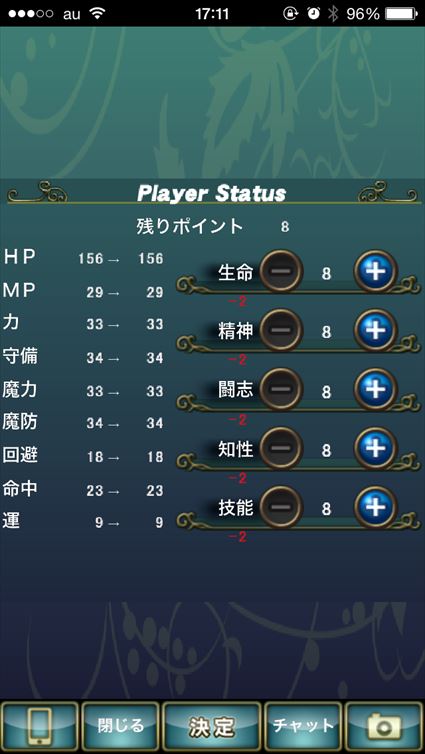The height and width of the screenshot is (754, 425).
Task: Tap the Wi-Fi icon in status bar
Action: point(97,13)
